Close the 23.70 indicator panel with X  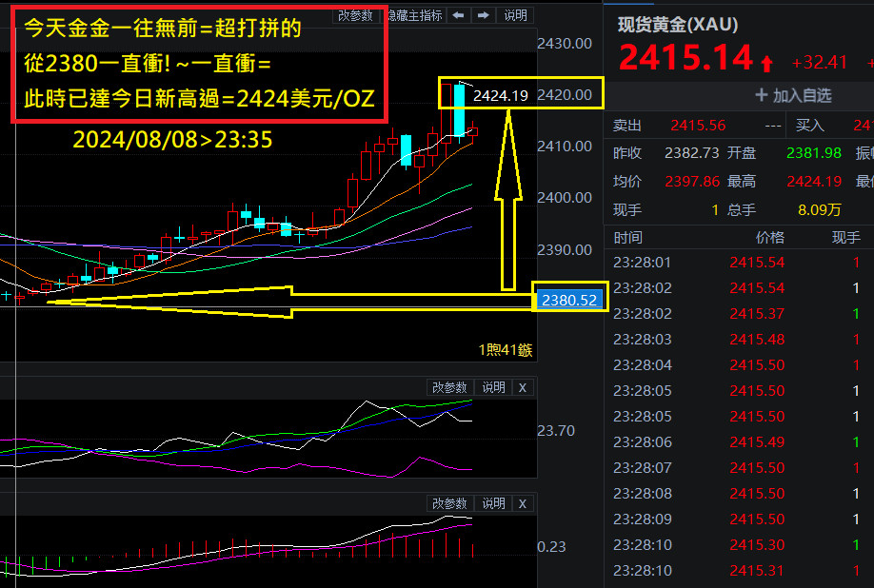point(523,387)
